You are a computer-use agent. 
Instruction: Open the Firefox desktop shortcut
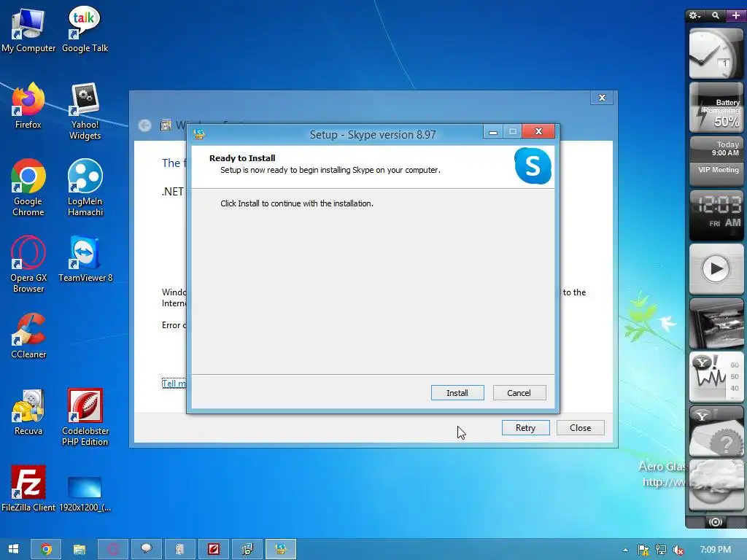pos(28,106)
